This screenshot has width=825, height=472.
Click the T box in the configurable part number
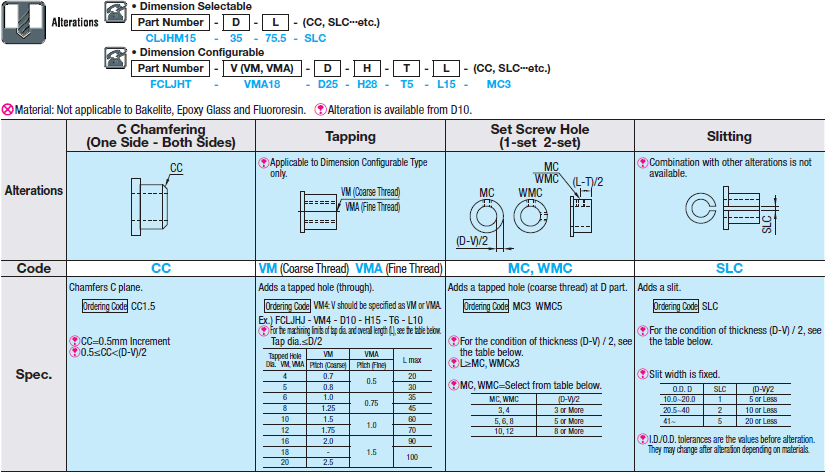coord(407,68)
